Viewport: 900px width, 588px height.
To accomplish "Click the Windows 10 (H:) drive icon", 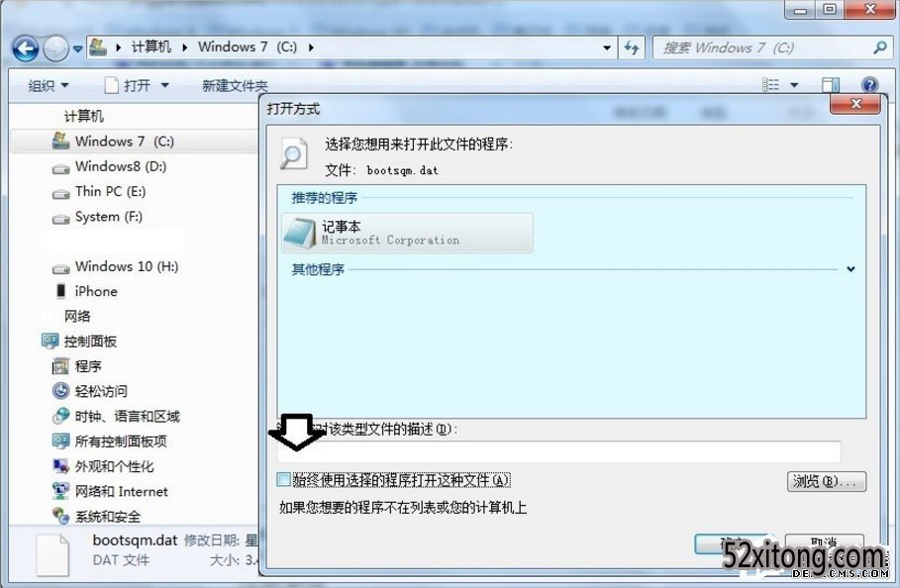I will (x=60, y=269).
